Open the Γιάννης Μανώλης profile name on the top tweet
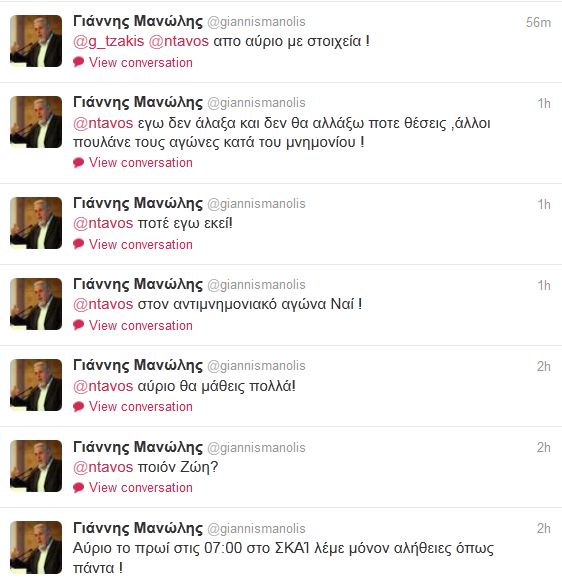 138,21
